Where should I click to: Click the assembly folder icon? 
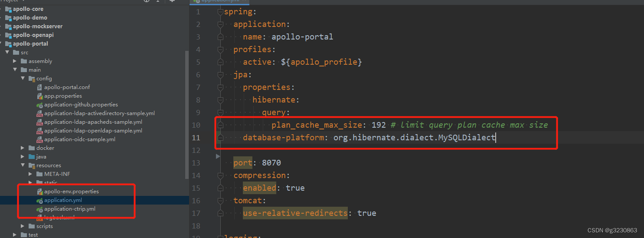tap(24, 61)
